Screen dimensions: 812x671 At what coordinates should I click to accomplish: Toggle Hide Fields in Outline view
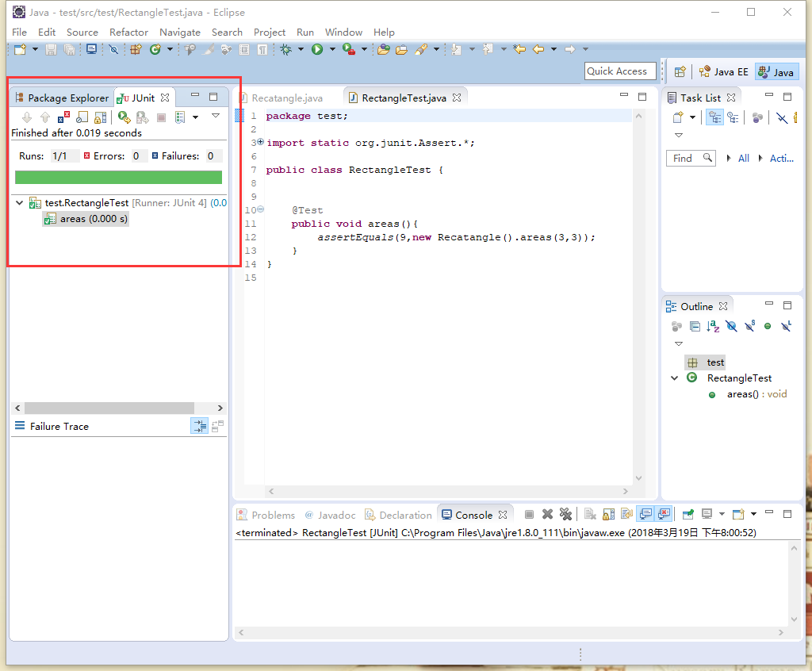point(731,326)
